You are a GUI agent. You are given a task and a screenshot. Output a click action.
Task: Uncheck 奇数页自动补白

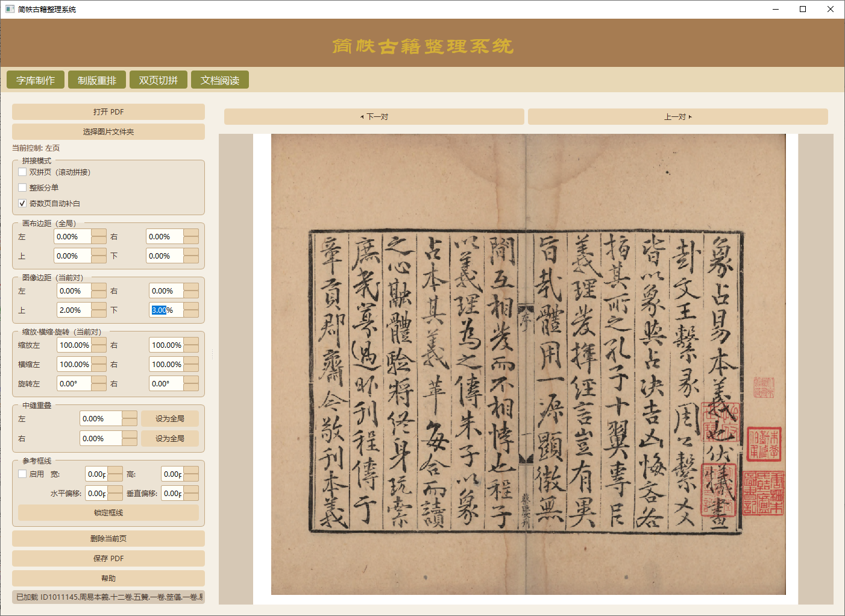click(x=22, y=204)
